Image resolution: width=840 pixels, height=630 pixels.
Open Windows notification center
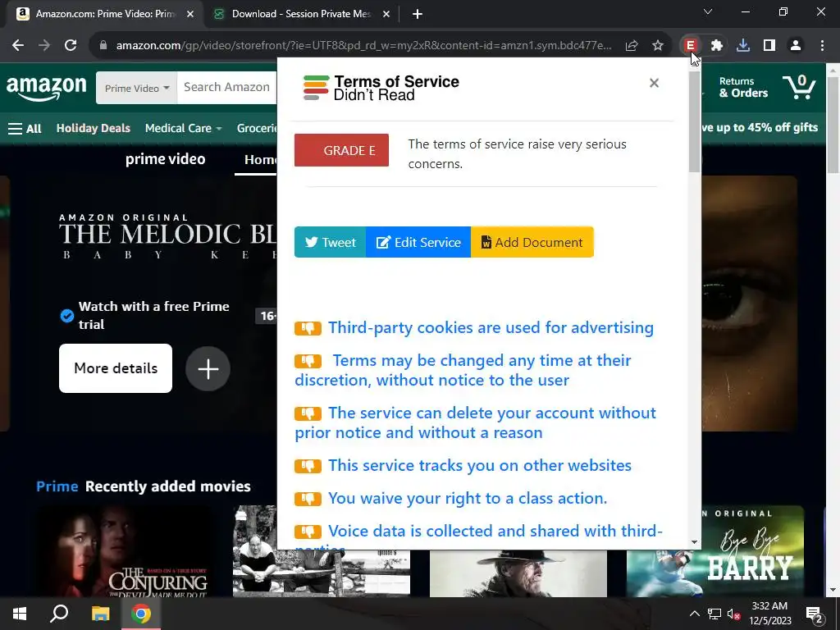815,614
